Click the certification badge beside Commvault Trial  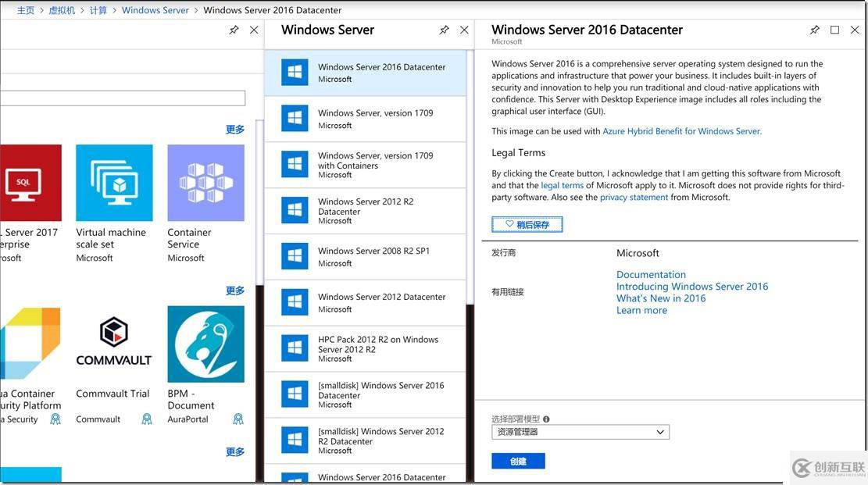(x=147, y=419)
